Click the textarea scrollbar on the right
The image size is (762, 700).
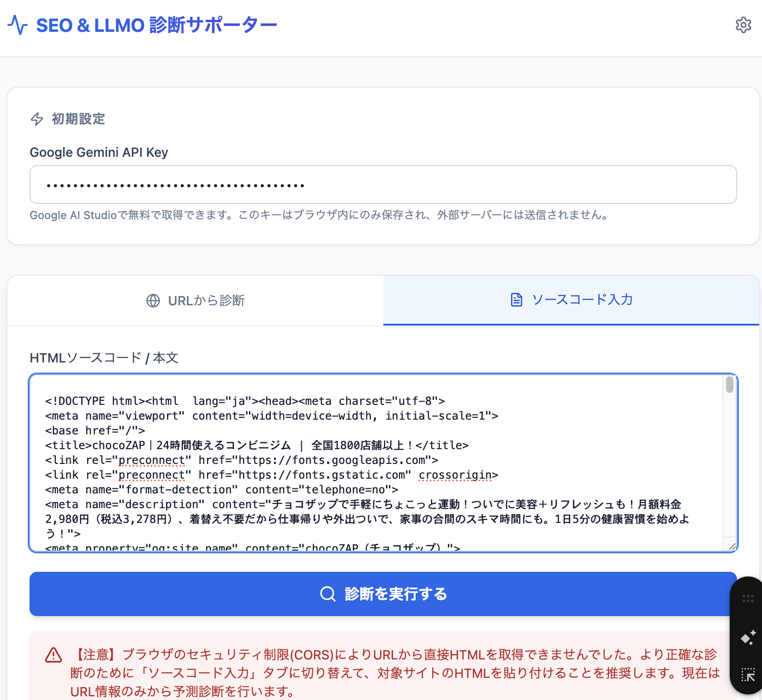[729, 384]
